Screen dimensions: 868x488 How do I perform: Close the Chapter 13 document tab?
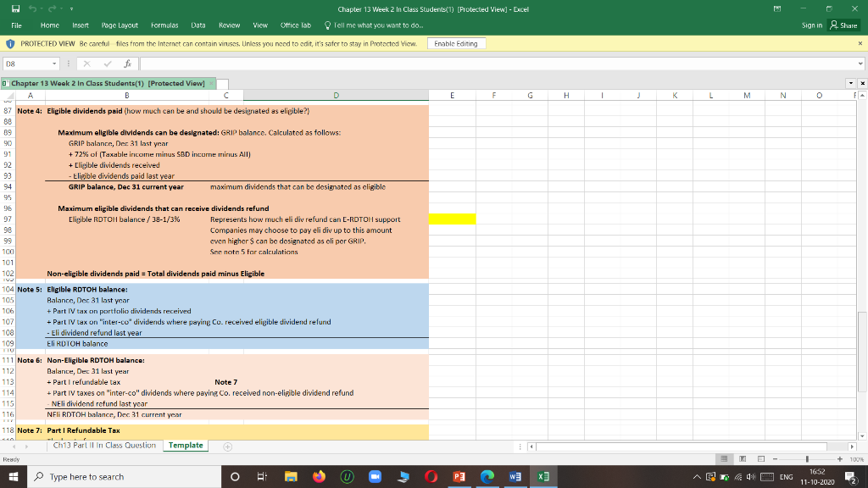(210, 84)
